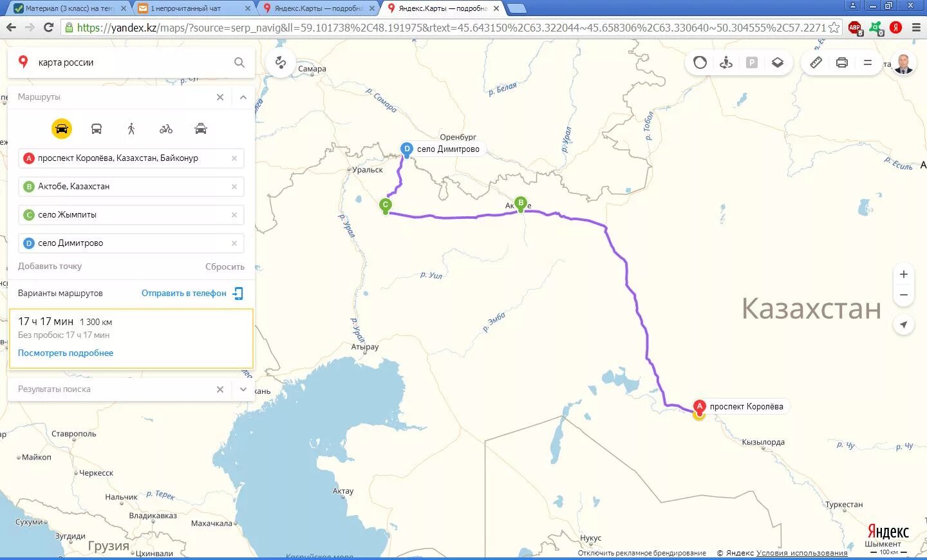Click map marker A at проспект Королёва

[699, 407]
